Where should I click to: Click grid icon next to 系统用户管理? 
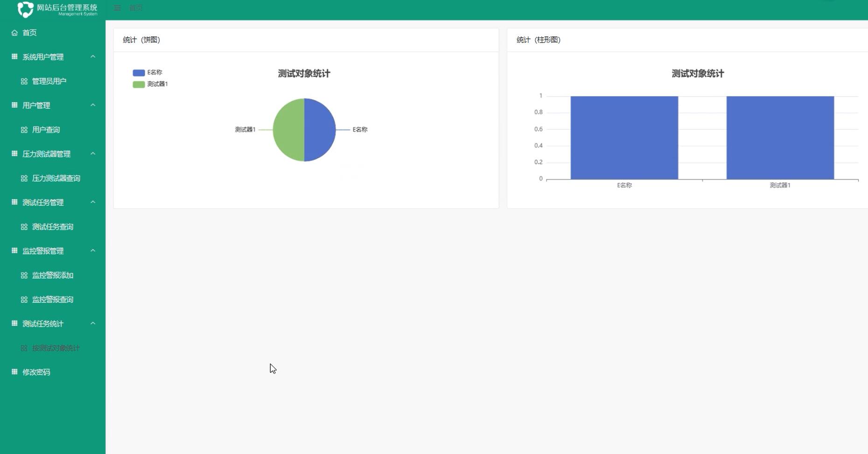pos(14,57)
